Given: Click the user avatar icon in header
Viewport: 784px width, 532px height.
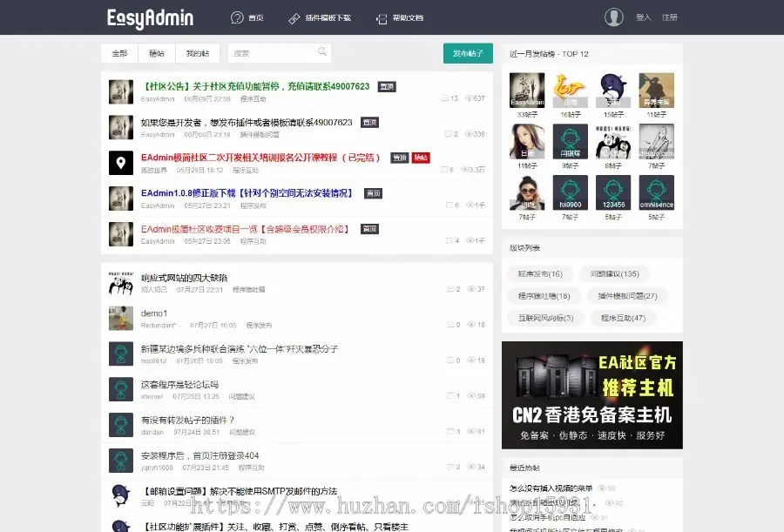Looking at the screenshot, I should click(614, 17).
